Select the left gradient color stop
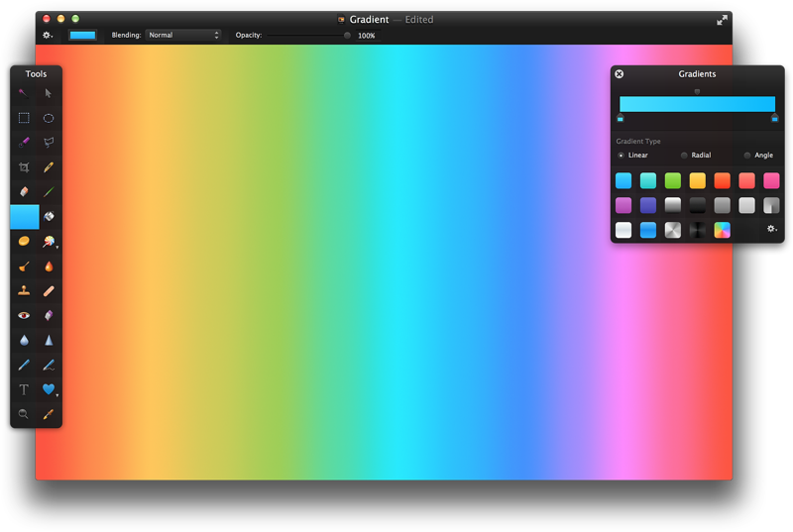Image resolution: width=793 pixels, height=532 pixels. pyautogui.click(x=621, y=118)
